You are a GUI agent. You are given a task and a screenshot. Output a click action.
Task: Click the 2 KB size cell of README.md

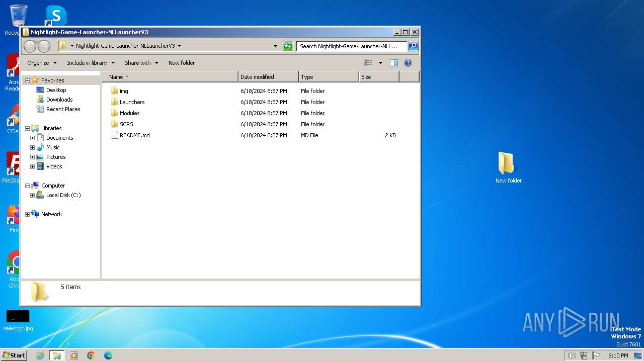click(390, 135)
